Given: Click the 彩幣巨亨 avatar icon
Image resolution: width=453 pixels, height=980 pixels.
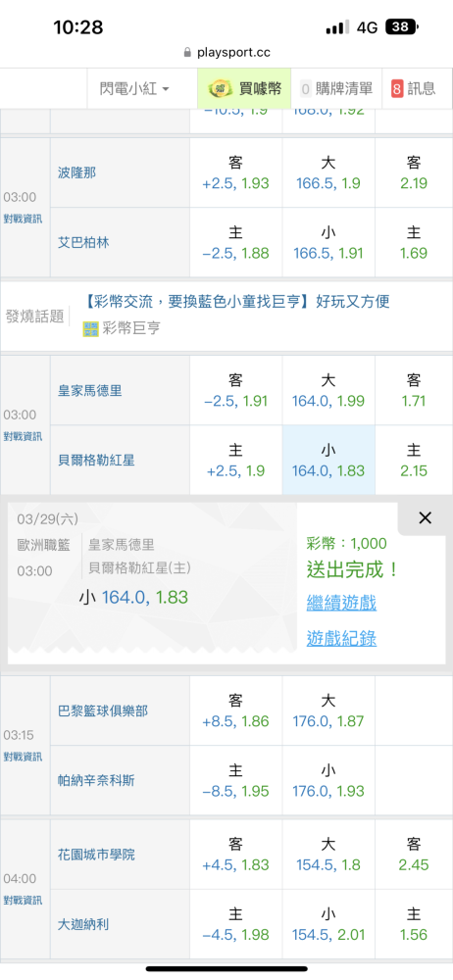Looking at the screenshot, I should [91, 328].
